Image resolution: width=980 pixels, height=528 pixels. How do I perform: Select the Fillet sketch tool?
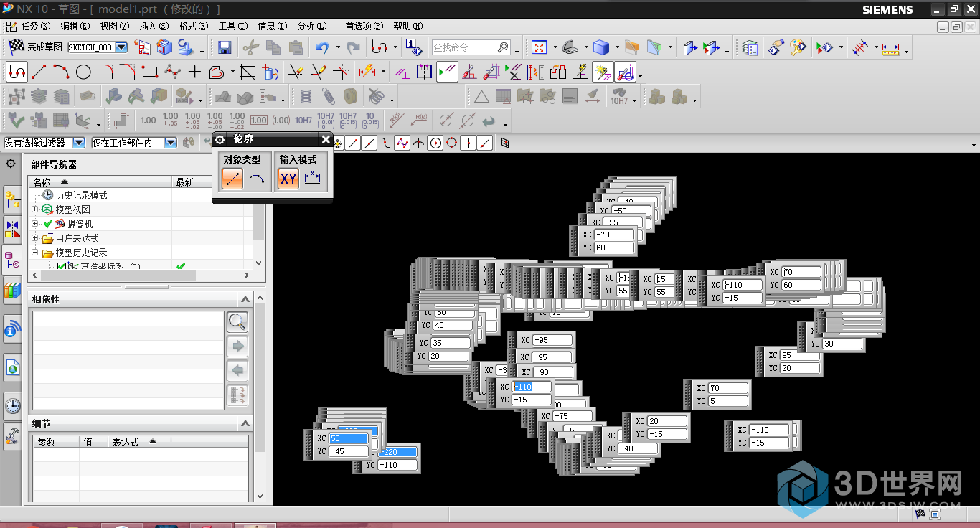point(105,72)
